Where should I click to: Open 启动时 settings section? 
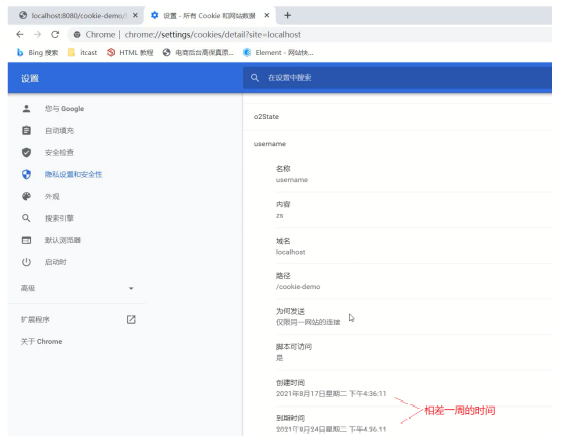(56, 262)
